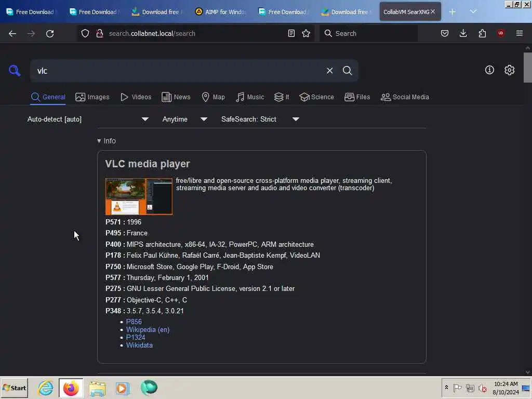
Task: Select the Music search category
Action: pos(250,97)
